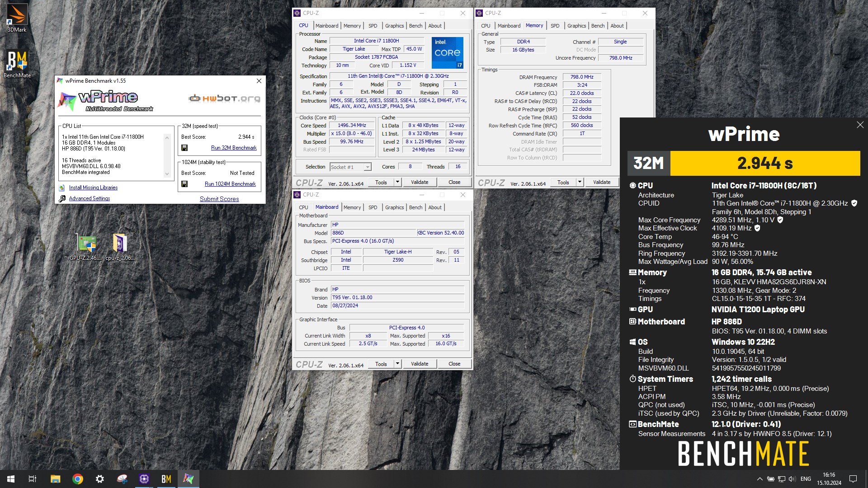Click the 2.944 s result banner in BenchMate
This screenshot has height=488, width=868.
click(765, 163)
